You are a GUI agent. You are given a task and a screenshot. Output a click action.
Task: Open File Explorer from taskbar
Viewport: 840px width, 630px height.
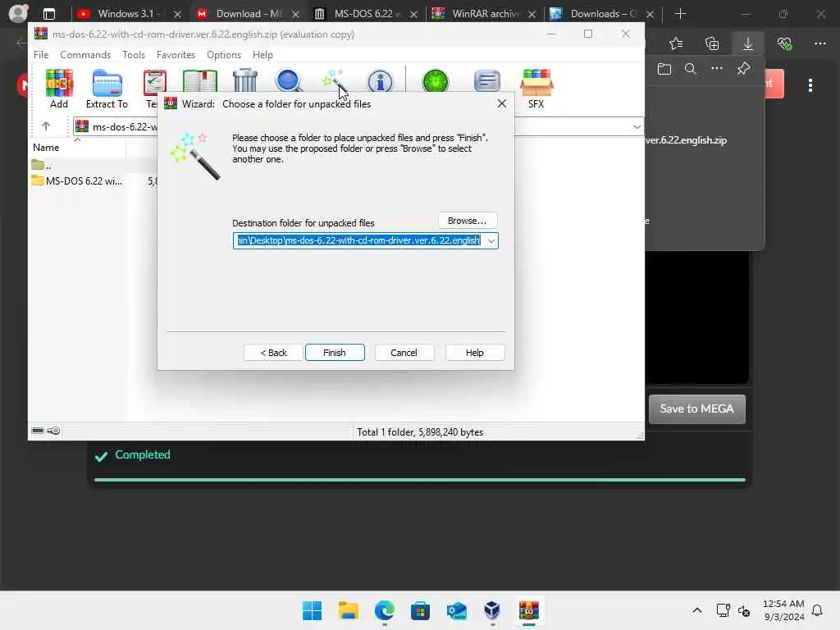(348, 610)
